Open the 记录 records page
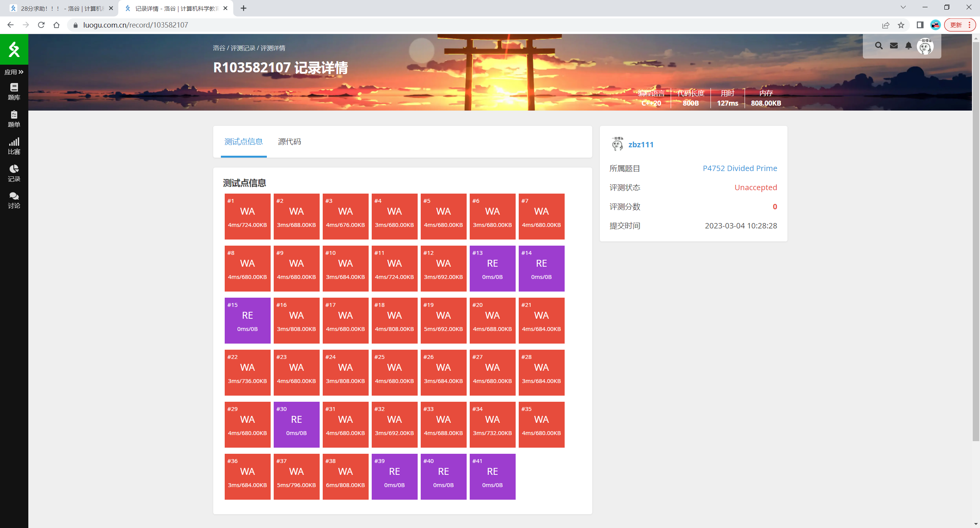This screenshot has width=980, height=528. (14, 173)
